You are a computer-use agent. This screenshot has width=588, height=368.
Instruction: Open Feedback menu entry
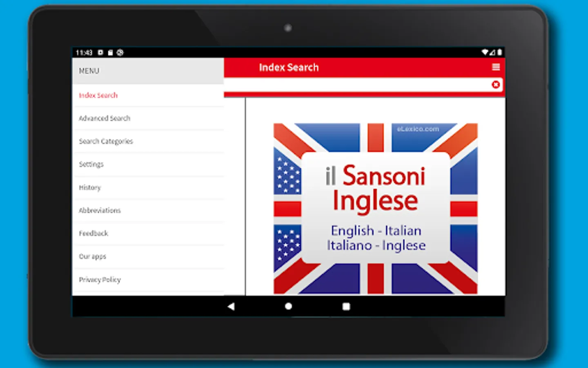pos(148,233)
